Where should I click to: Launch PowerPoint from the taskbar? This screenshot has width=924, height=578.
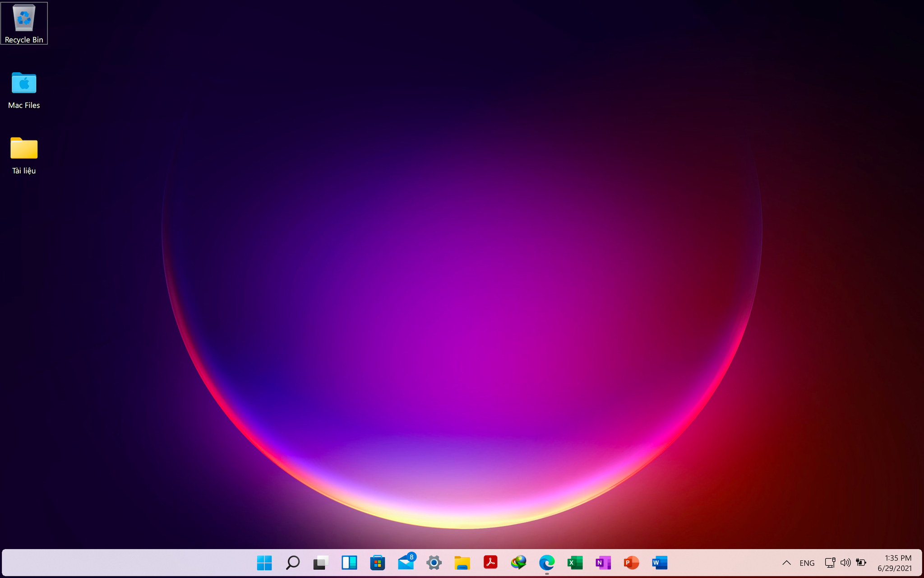point(632,563)
